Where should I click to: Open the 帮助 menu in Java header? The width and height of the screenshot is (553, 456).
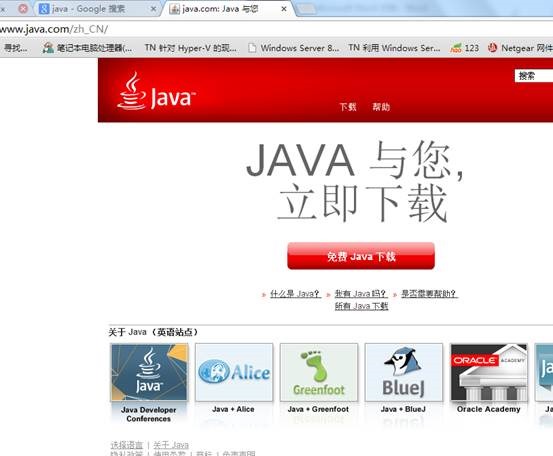coord(381,107)
